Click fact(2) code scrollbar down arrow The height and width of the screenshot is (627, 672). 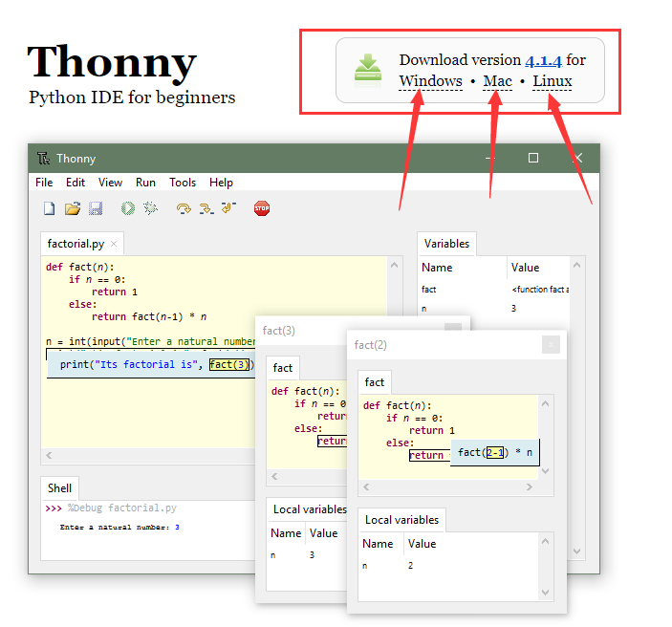pyautogui.click(x=545, y=471)
